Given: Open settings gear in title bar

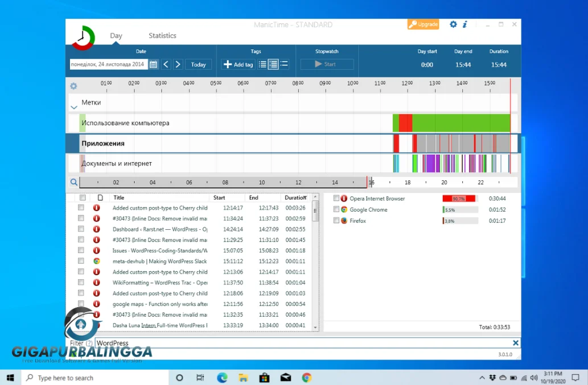Looking at the screenshot, I should pos(453,24).
